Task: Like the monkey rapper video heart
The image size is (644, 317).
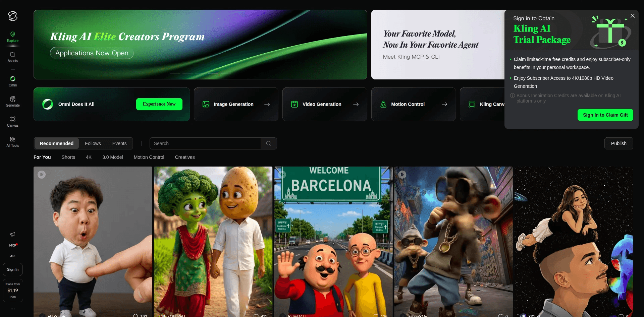Action: coord(501,316)
